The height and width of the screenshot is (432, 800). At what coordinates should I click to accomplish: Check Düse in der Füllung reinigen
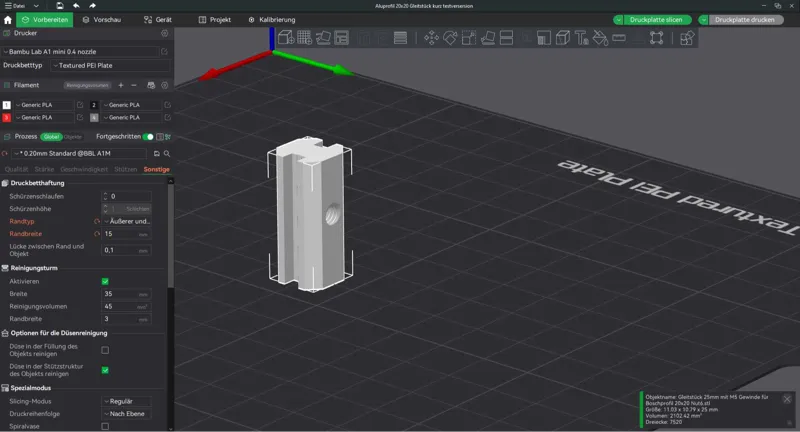coord(105,350)
